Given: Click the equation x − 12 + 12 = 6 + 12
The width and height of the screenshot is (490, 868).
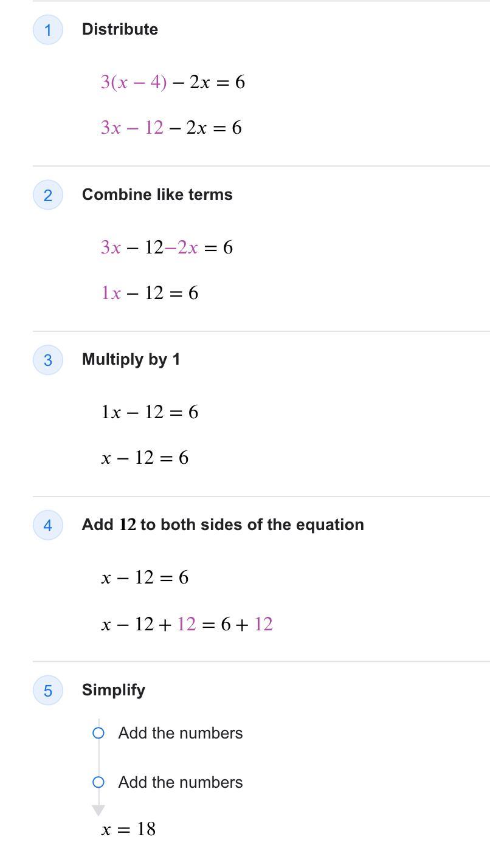Looking at the screenshot, I should [x=187, y=624].
